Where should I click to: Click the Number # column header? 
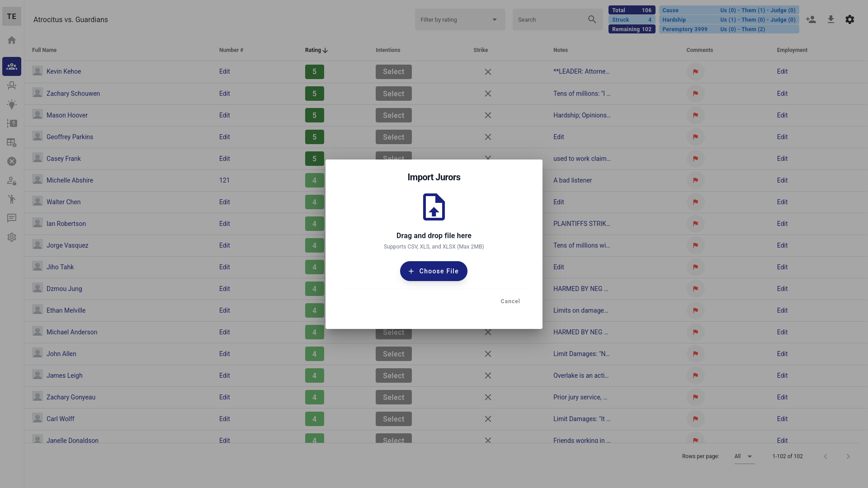(231, 50)
